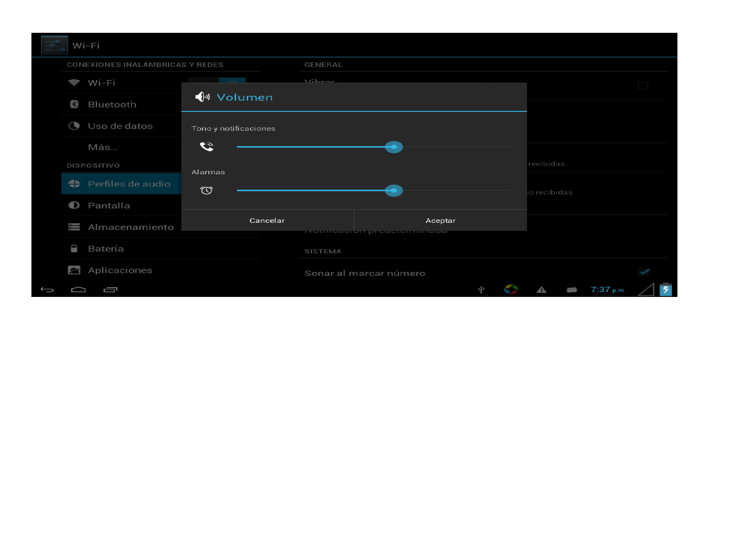Screen dimensions: 756x535
Task: Open Uso de datos in sidebar
Action: point(121,126)
